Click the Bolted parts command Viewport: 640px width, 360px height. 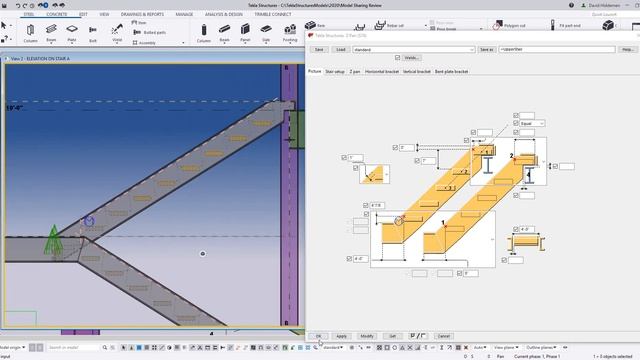coord(149,32)
